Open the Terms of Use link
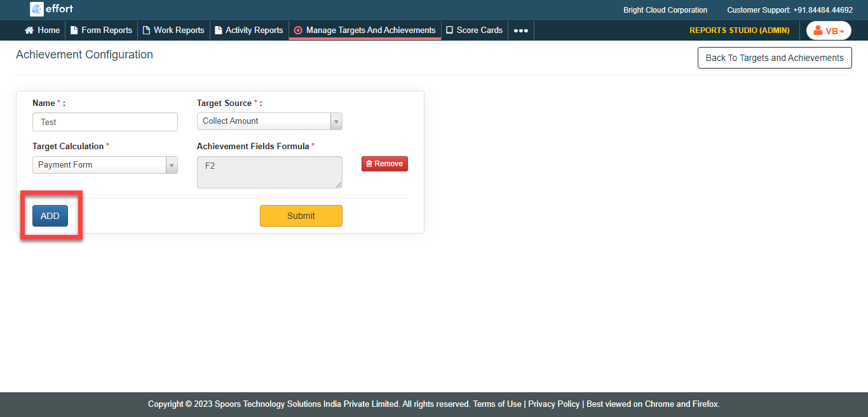Screen dimensions: 868x417 click(x=497, y=404)
